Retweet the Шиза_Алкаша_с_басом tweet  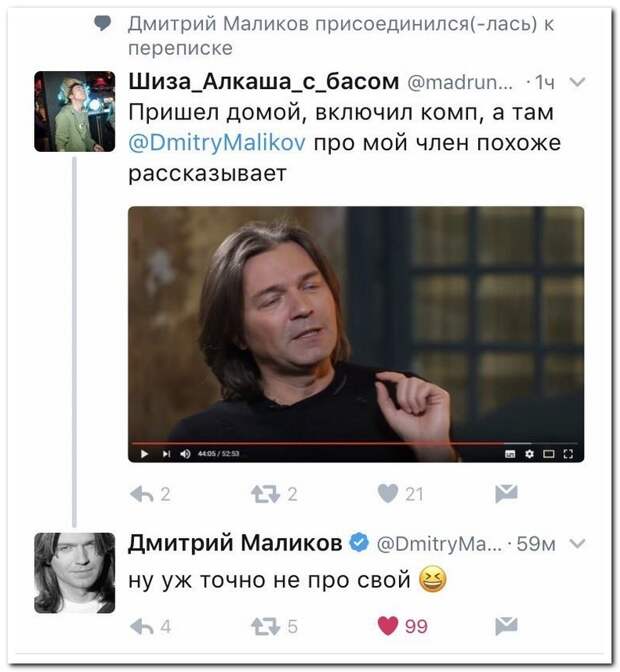[x=266, y=494]
